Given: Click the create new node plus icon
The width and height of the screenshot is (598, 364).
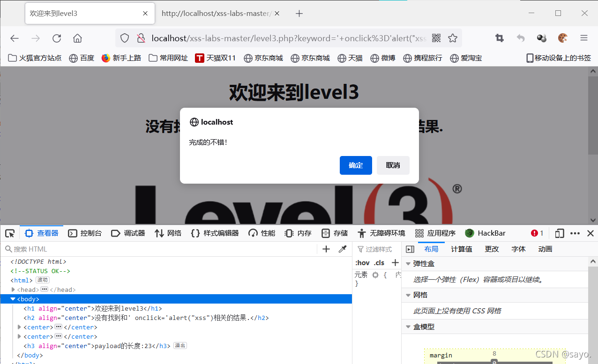Looking at the screenshot, I should click(x=326, y=249).
